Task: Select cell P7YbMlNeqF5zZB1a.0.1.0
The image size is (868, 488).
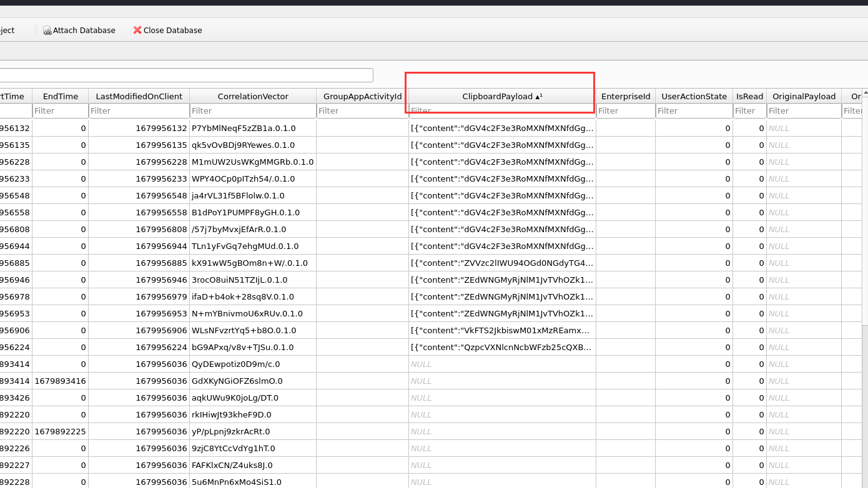Action: (x=253, y=128)
